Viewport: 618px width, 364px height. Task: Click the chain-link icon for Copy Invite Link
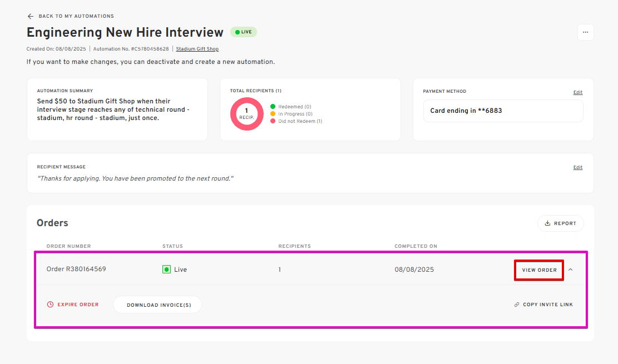click(x=517, y=305)
